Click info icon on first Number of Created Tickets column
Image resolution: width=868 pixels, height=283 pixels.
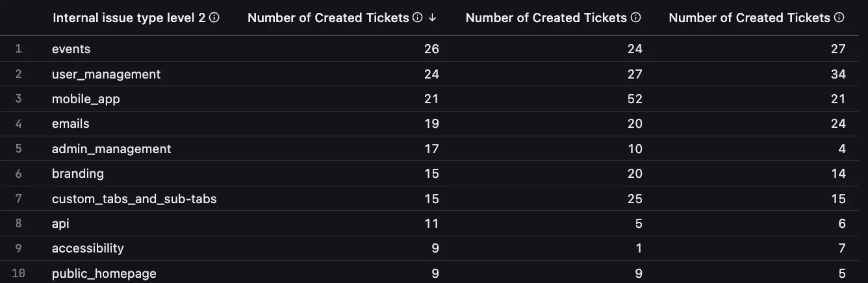pyautogui.click(x=418, y=18)
